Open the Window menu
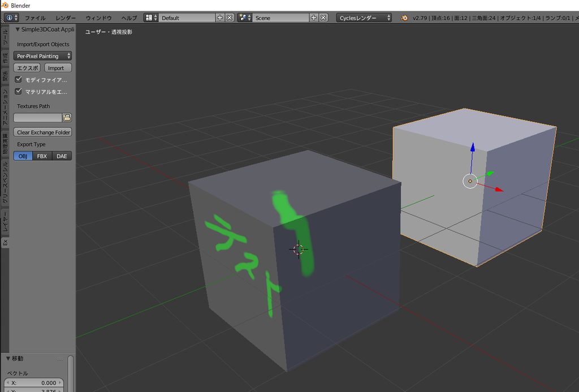This screenshot has width=579, height=392. tap(98, 18)
